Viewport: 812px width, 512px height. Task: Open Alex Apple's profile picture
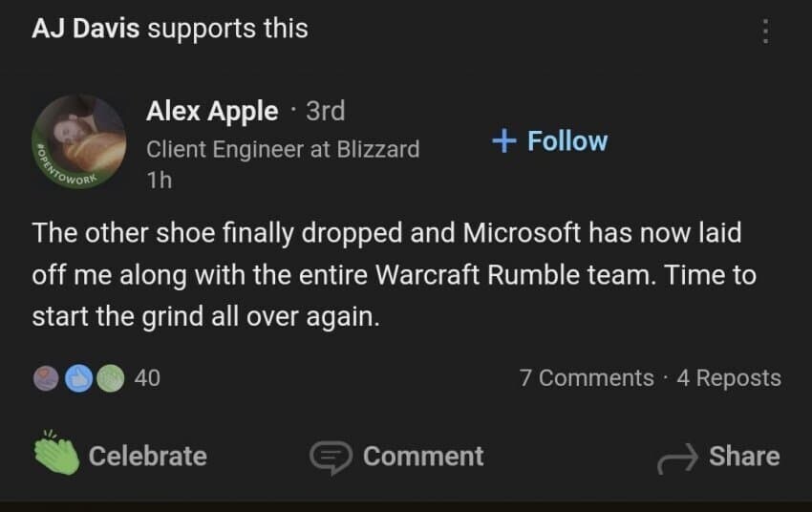tap(78, 141)
